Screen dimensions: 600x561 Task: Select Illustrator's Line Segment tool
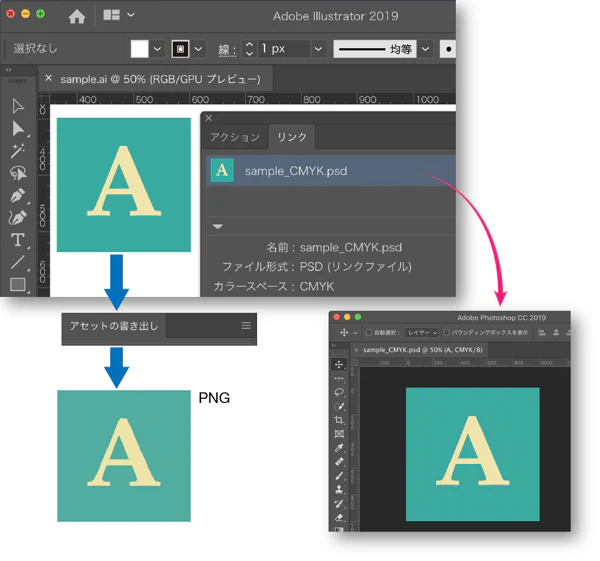[x=18, y=263]
